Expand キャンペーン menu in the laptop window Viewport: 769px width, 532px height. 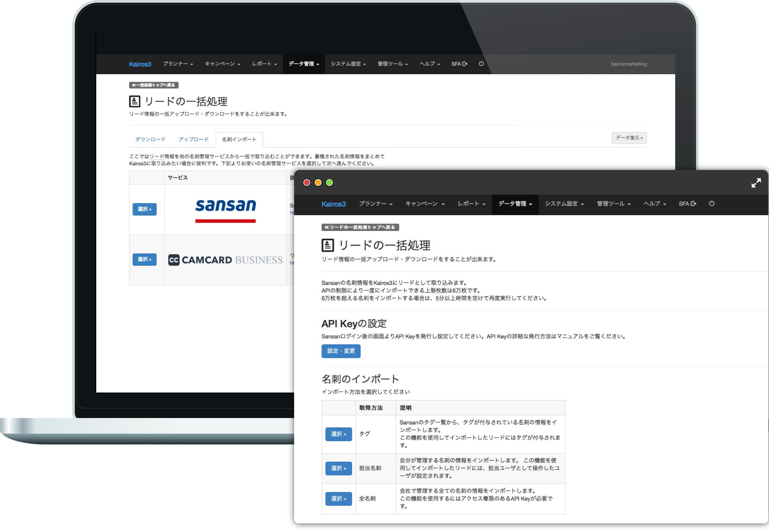[x=222, y=64]
